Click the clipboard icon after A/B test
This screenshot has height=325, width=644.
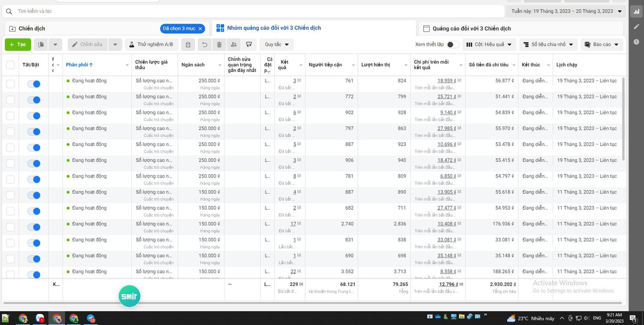[x=188, y=44]
